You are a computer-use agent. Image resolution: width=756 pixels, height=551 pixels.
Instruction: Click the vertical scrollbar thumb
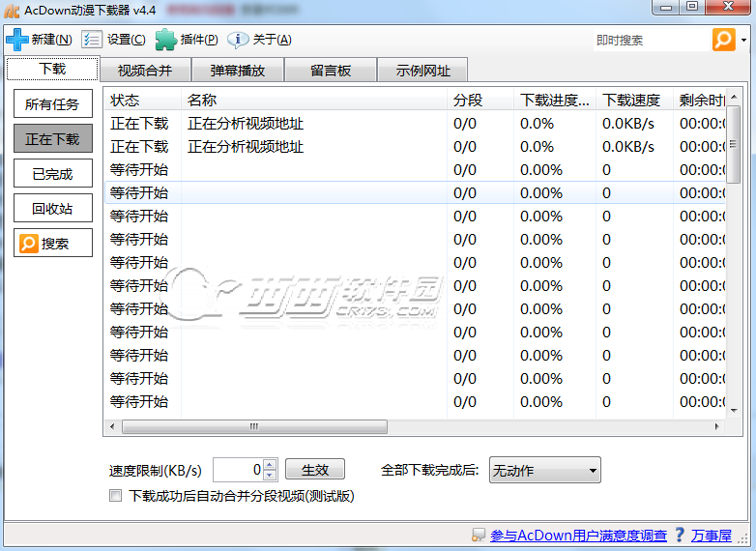(734, 145)
